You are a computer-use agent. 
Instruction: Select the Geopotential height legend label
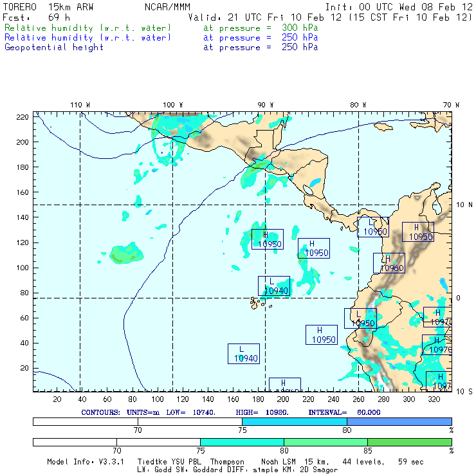pos(54,48)
